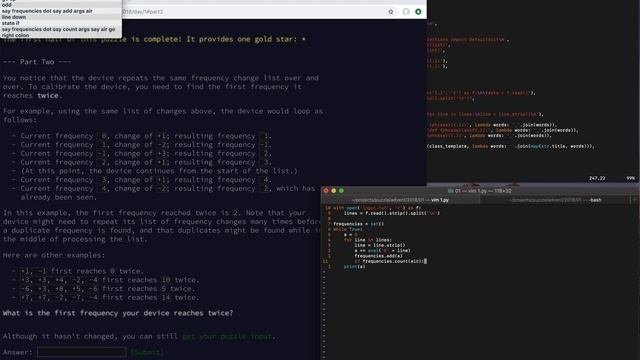This screenshot has width=640, height=360.
Task: Switch to the 'vim 1.py' terminal tab
Action: click(x=400, y=200)
